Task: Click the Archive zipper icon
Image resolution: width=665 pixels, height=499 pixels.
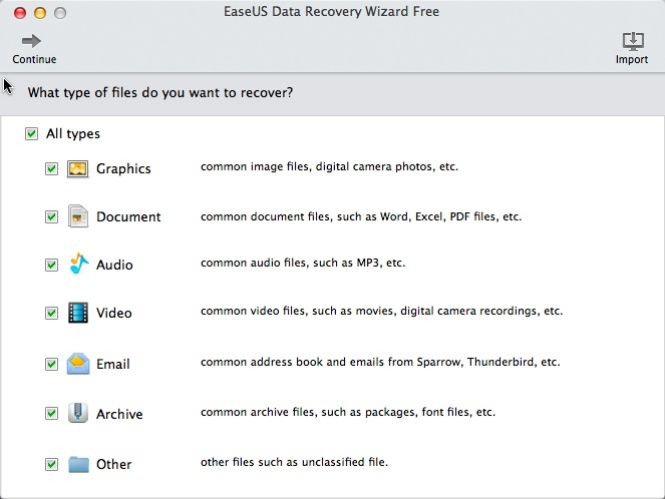Action: (78, 413)
